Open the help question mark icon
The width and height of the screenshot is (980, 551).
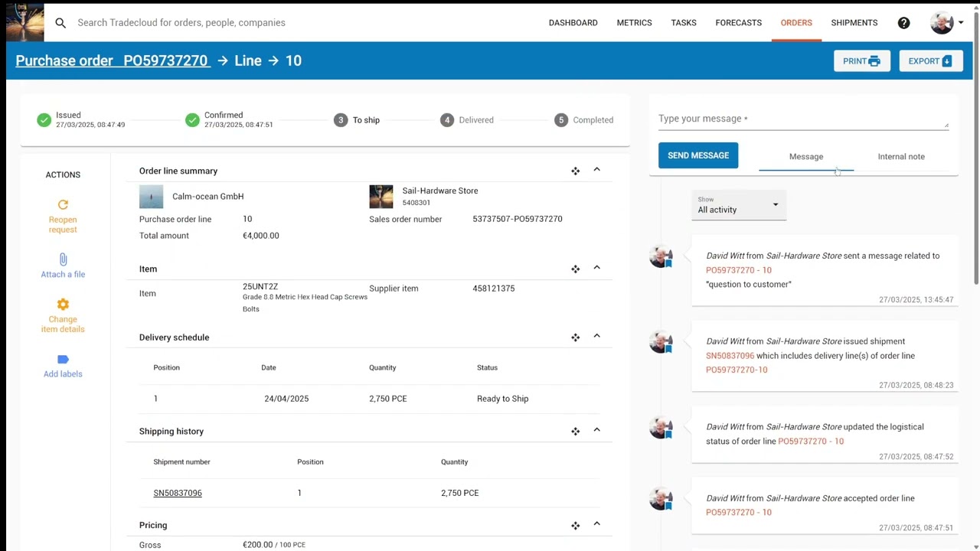903,23
